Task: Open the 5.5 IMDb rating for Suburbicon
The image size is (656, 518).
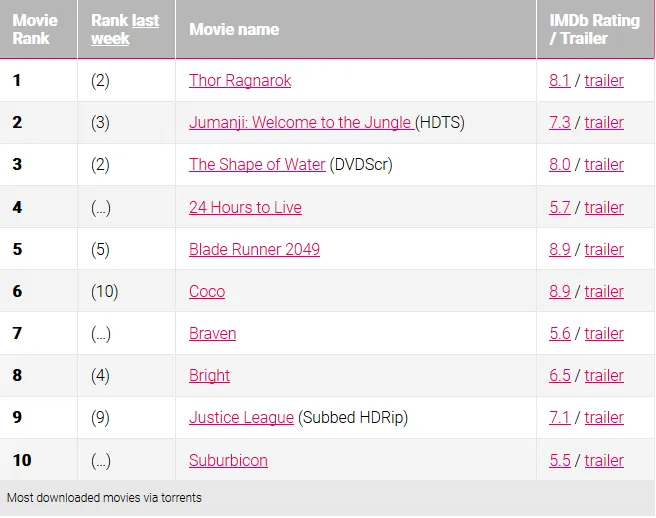Action: click(560, 460)
